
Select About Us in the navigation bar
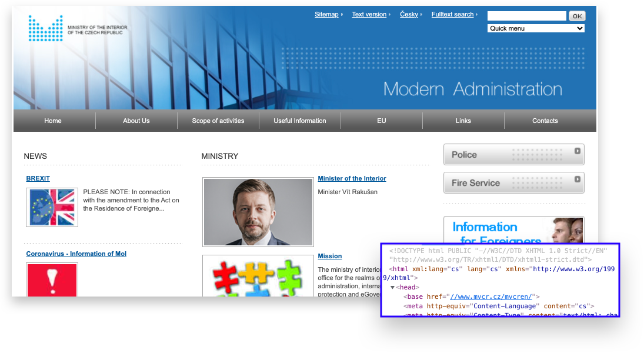pos(136,121)
